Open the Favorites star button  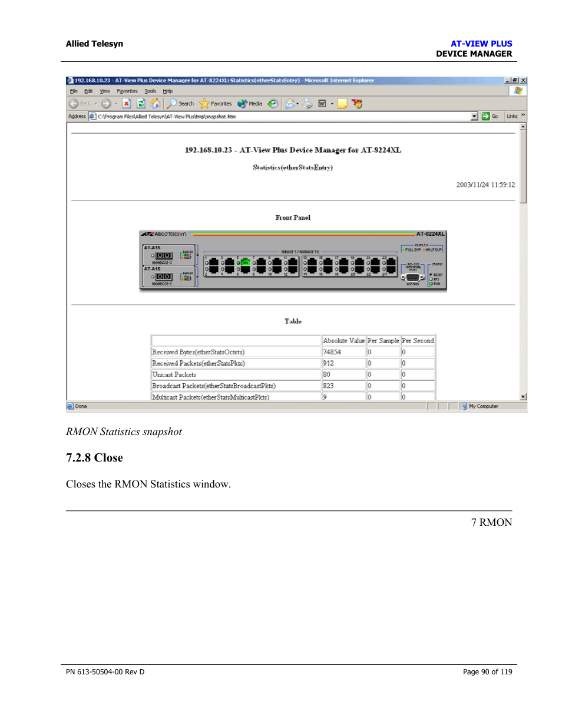[216, 104]
